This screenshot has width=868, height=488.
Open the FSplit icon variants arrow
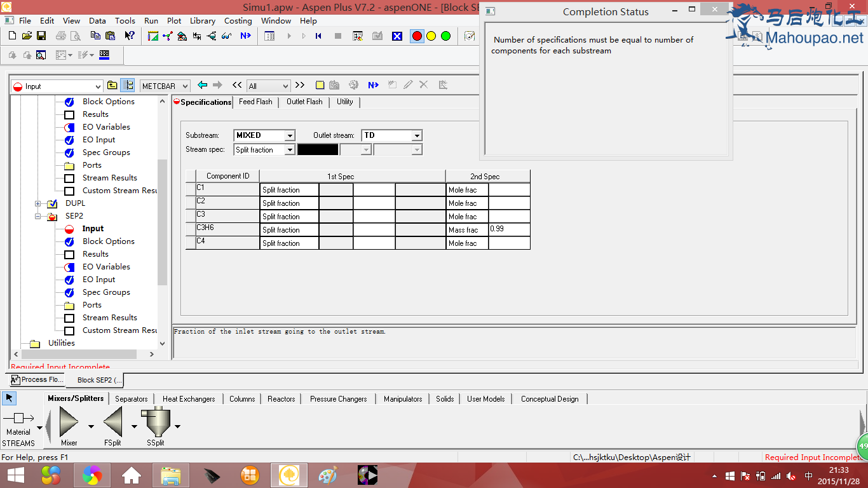pos(134,426)
